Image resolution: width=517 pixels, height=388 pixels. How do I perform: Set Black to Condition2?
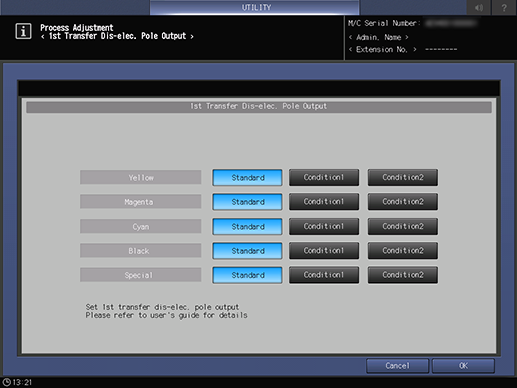pos(403,251)
